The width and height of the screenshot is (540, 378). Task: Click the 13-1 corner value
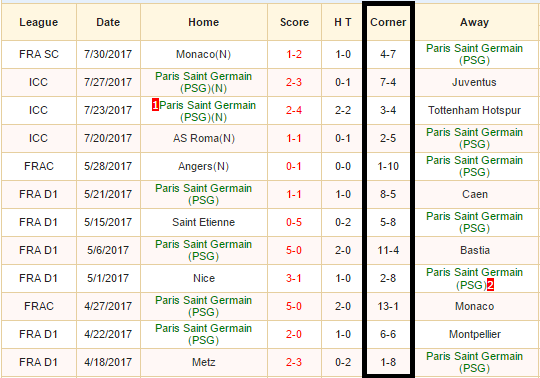[x=388, y=306]
